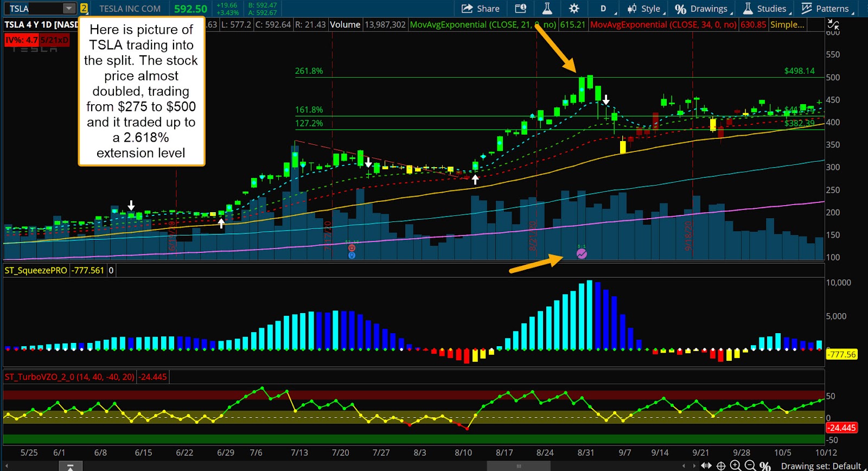This screenshot has height=471, width=868.
Task: Open the Drawing set: Default menu
Action: (821, 466)
